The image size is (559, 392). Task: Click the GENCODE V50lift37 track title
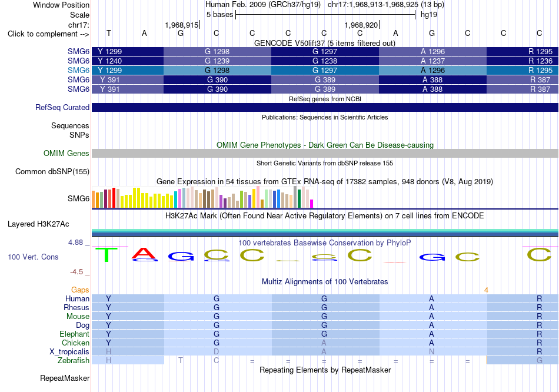(325, 43)
